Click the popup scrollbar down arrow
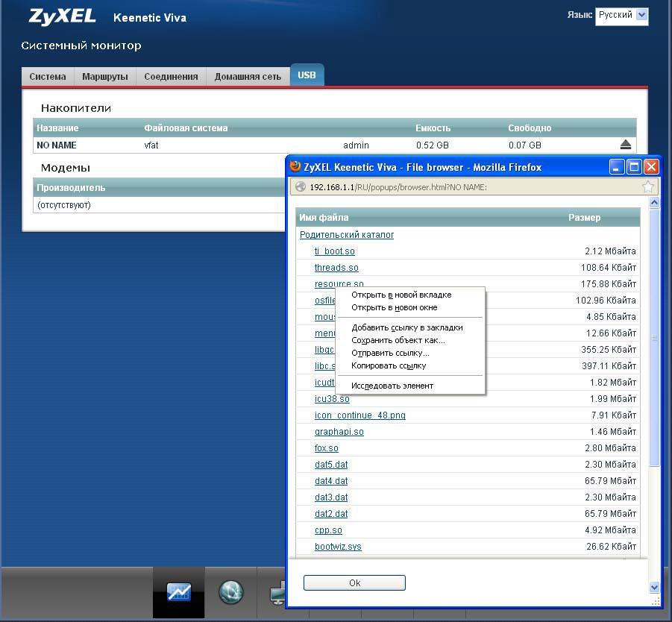Screen dimensions: 672x622 click(654, 587)
